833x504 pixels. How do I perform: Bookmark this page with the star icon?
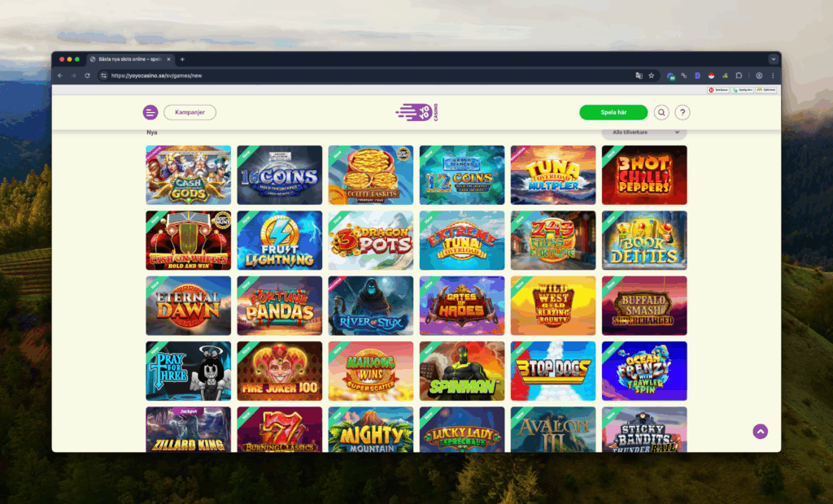point(652,76)
